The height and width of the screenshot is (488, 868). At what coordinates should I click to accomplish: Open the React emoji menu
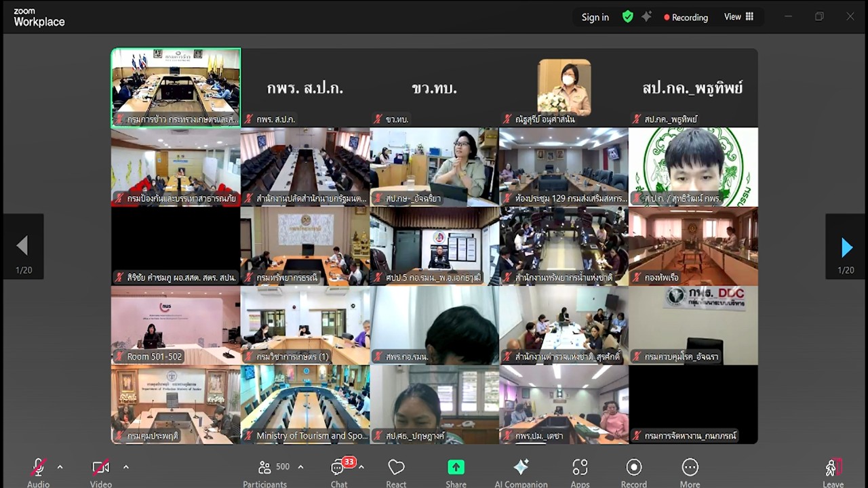point(396,468)
